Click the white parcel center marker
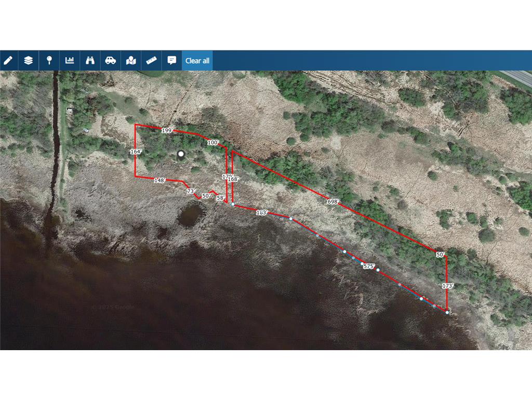 [181, 154]
